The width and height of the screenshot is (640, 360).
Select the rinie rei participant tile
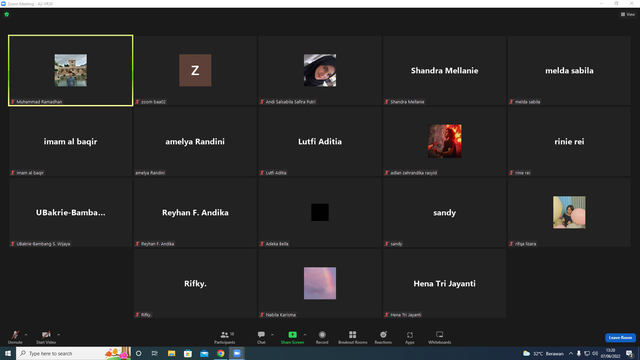569,141
